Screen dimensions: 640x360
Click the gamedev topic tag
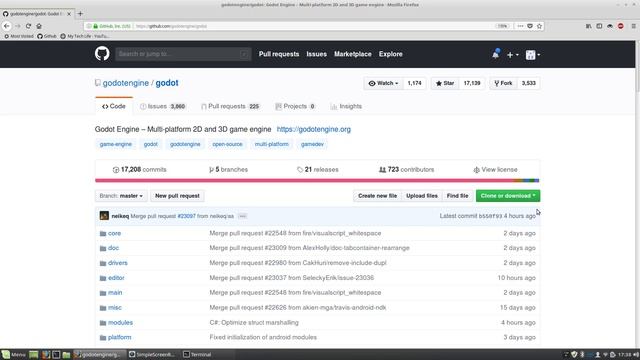click(x=312, y=144)
